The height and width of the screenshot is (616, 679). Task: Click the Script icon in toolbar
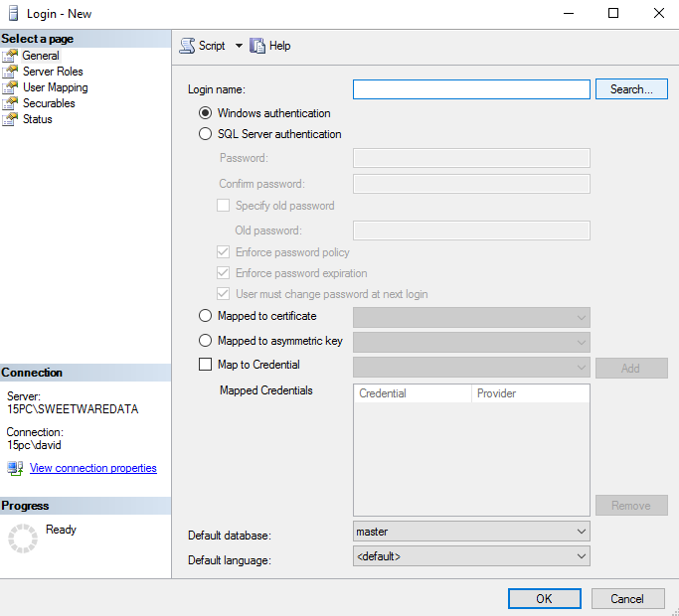187,46
